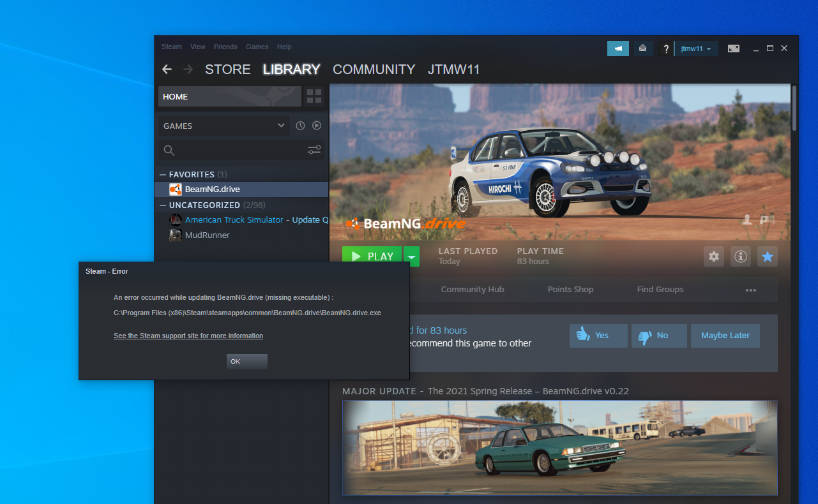Select MudRunner in the games list

point(241,235)
